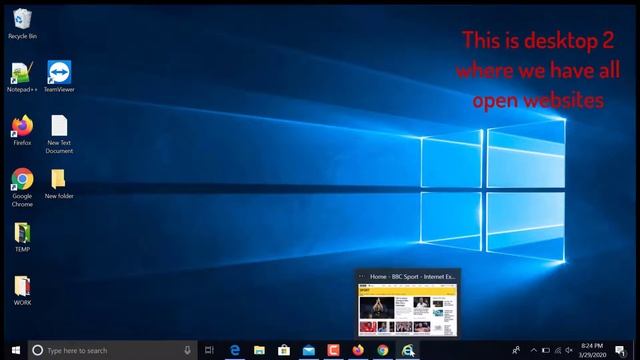Open Firefox from the taskbar
The image size is (640, 360).
pos(358,350)
